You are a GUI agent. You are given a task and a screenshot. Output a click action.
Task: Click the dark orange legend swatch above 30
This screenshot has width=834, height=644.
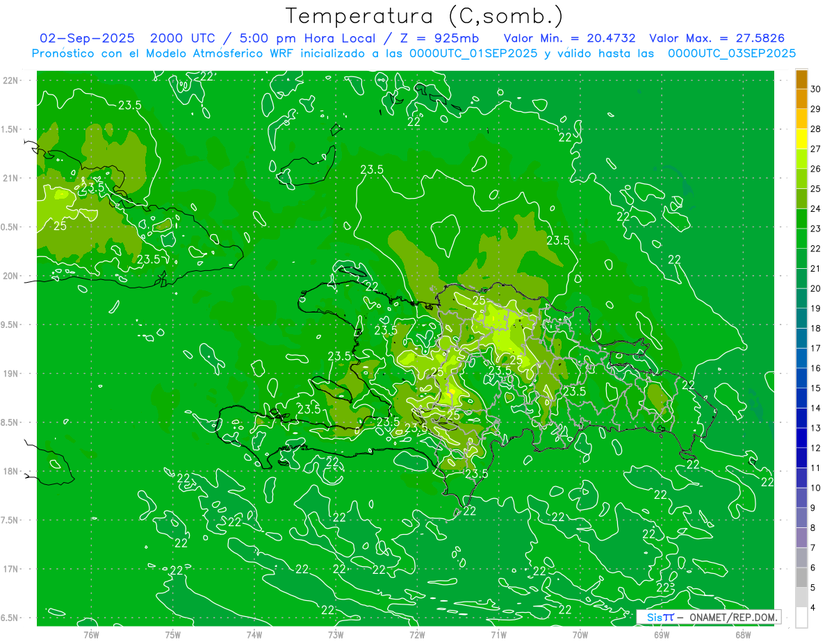801,79
